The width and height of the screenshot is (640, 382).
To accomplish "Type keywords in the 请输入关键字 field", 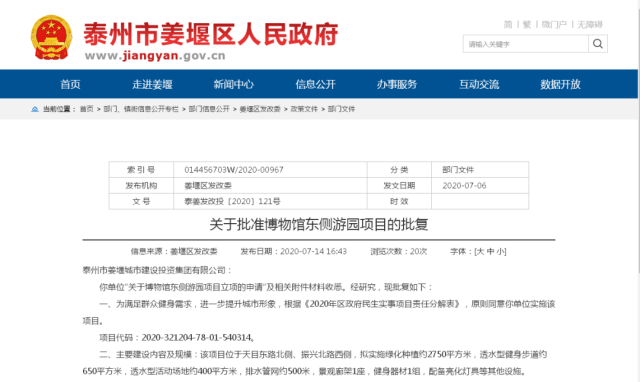I will pyautogui.click(x=526, y=44).
